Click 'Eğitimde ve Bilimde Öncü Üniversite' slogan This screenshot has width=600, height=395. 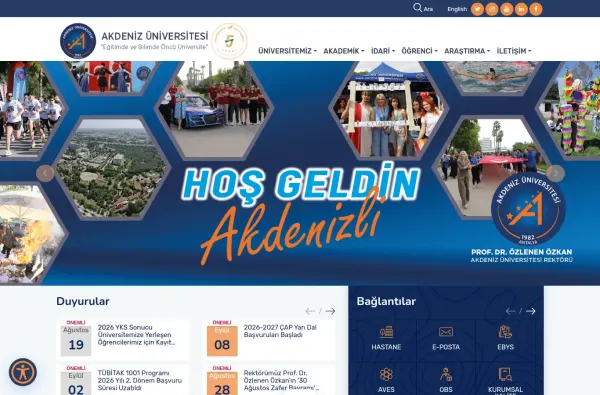(x=154, y=47)
